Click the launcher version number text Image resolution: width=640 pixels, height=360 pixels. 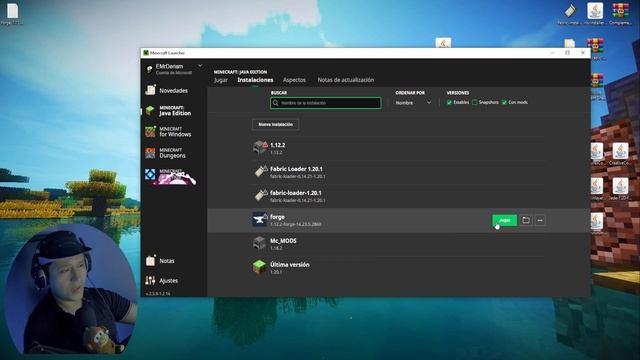point(158,294)
